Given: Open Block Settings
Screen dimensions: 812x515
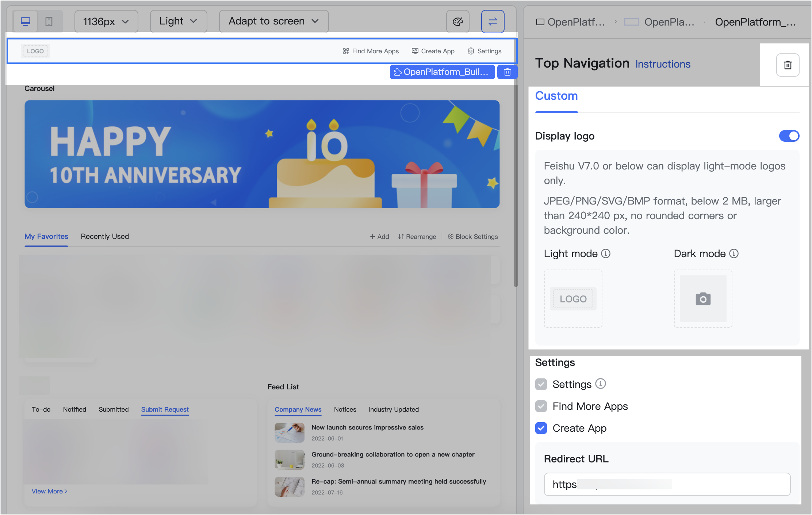Looking at the screenshot, I should [473, 237].
